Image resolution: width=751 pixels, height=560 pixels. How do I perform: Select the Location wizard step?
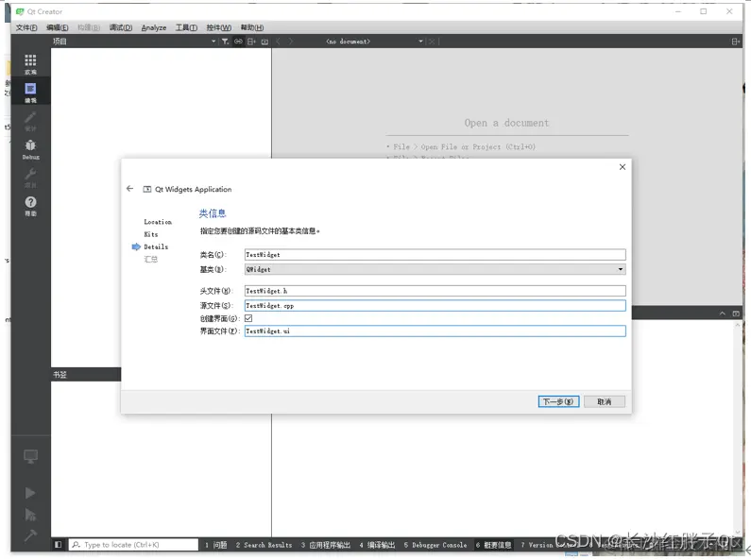[158, 222]
